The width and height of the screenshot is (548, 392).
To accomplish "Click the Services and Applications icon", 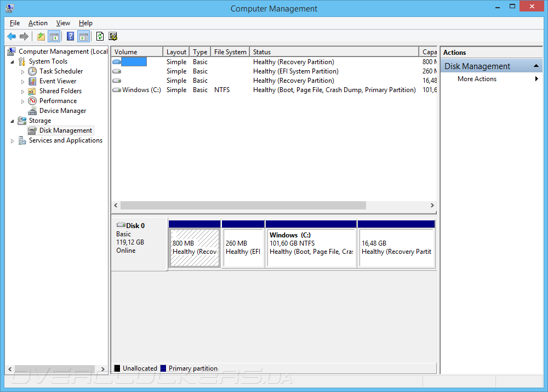I will 22,140.
